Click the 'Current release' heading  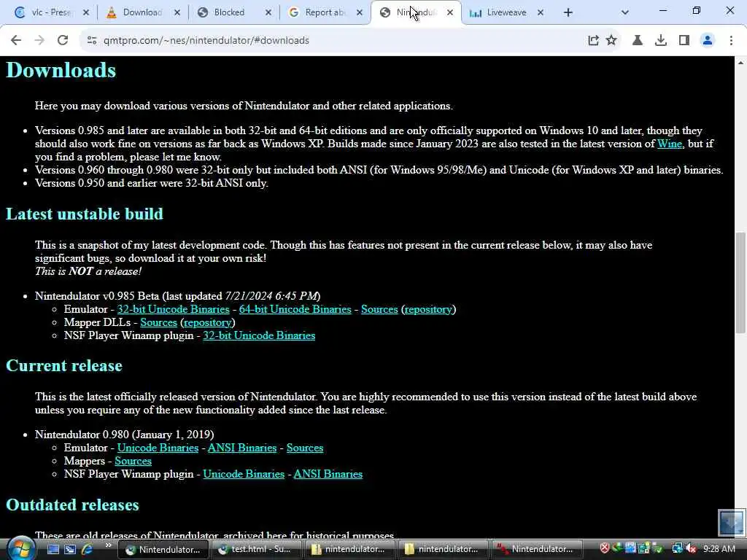(64, 366)
